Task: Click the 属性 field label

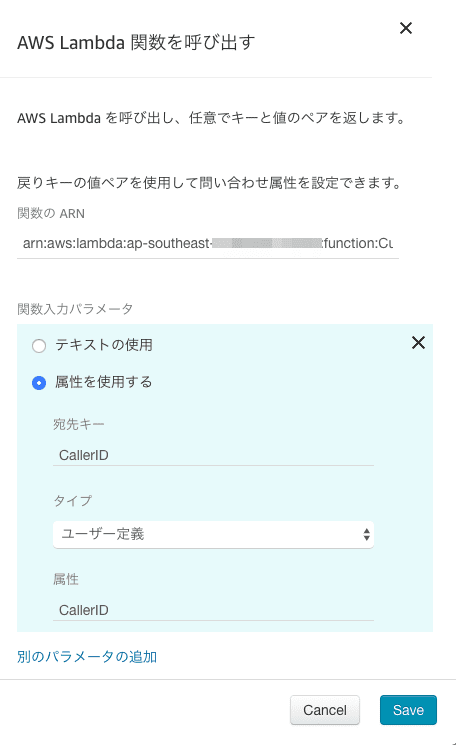Action: point(66,579)
